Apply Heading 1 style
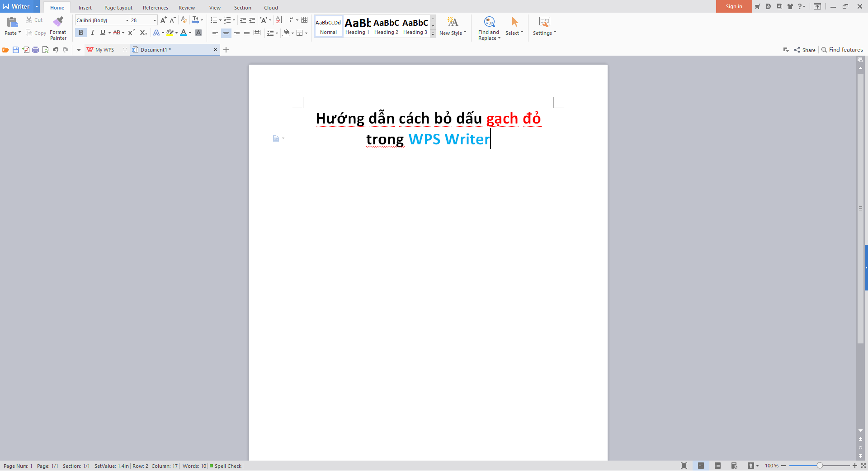868x471 pixels. (357, 26)
